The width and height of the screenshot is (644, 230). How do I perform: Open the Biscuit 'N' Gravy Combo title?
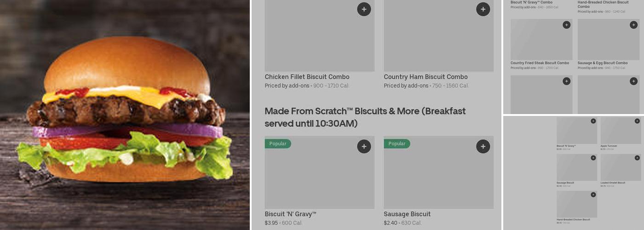(x=531, y=2)
